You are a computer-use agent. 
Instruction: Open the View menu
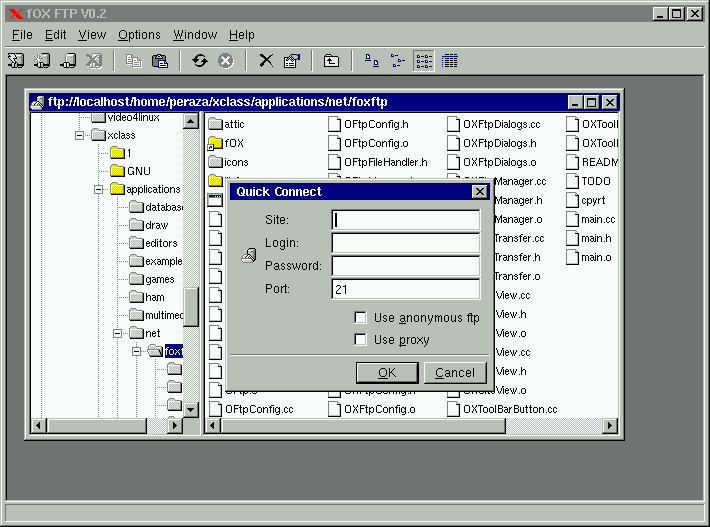(x=92, y=35)
